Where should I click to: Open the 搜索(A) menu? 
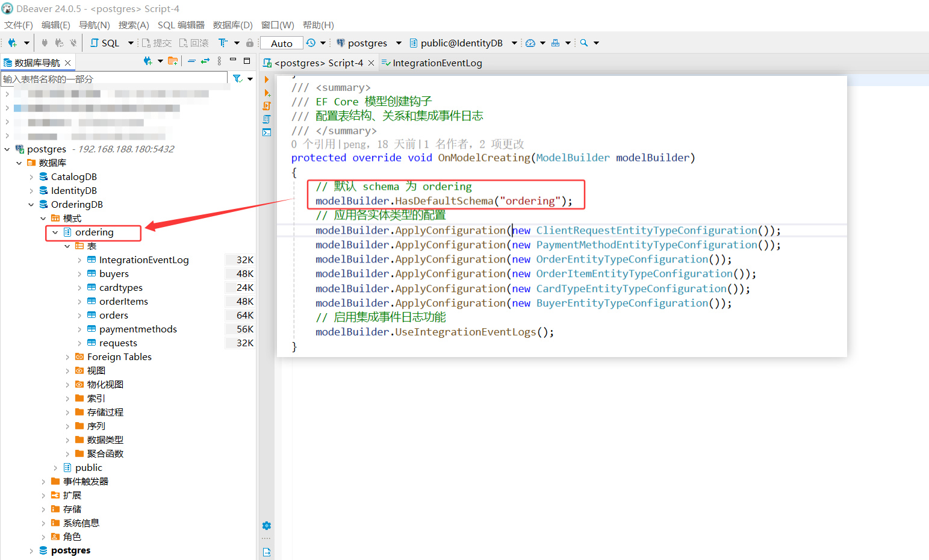coord(134,25)
